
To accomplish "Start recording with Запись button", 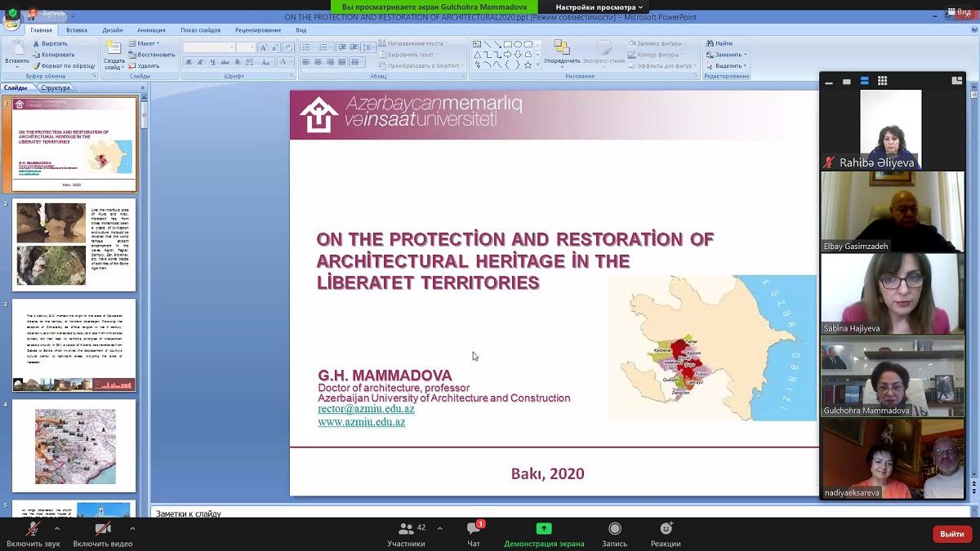I will 615,535.
